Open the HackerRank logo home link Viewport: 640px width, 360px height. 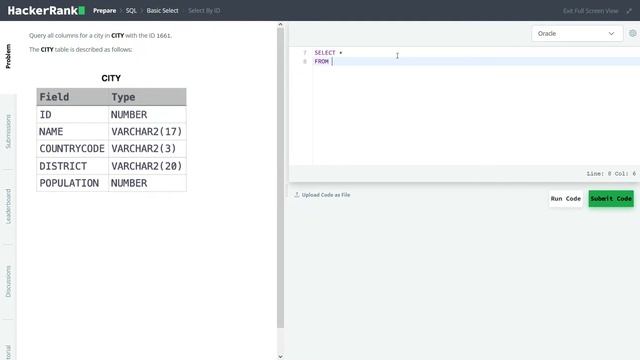tap(46, 11)
